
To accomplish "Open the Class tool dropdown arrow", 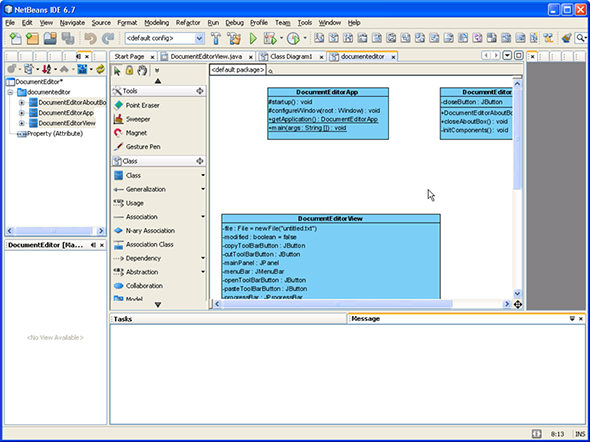I will coord(203,175).
